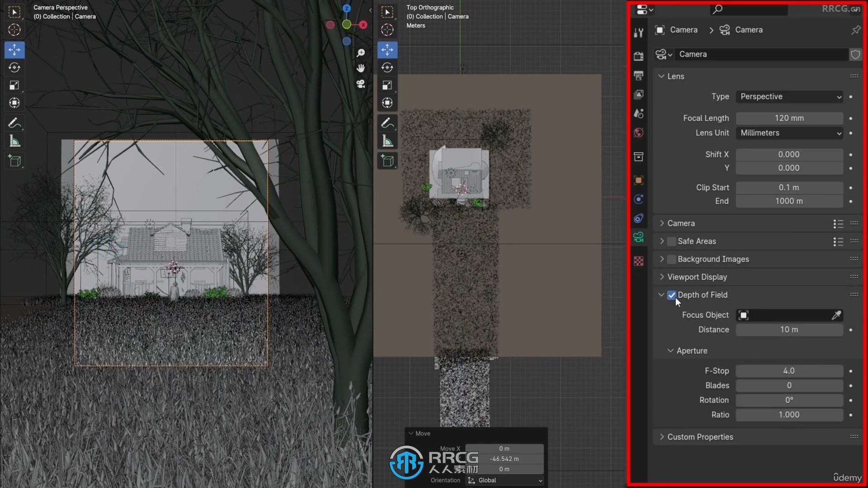The width and height of the screenshot is (868, 488).
Task: Select the Annotate tool in Top Orthographic viewport
Action: coord(387,123)
